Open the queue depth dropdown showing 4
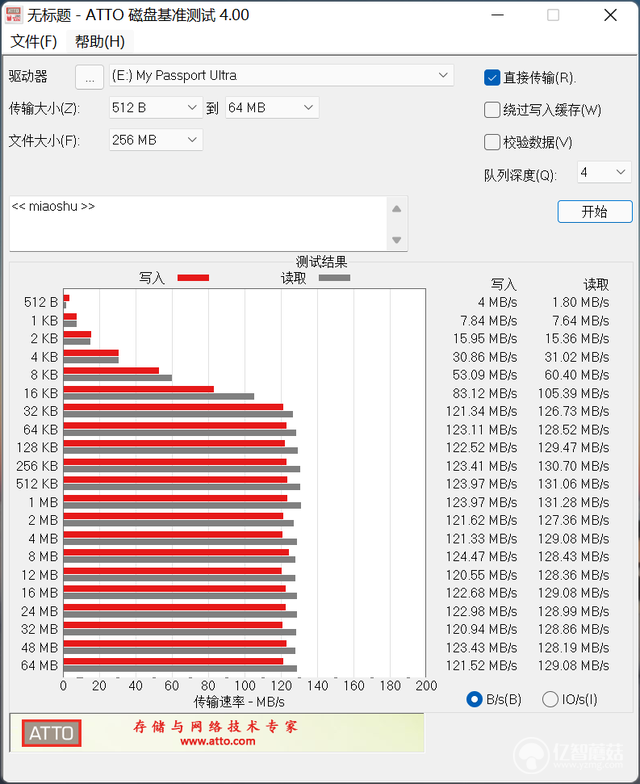The width and height of the screenshot is (640, 784). pyautogui.click(x=604, y=172)
